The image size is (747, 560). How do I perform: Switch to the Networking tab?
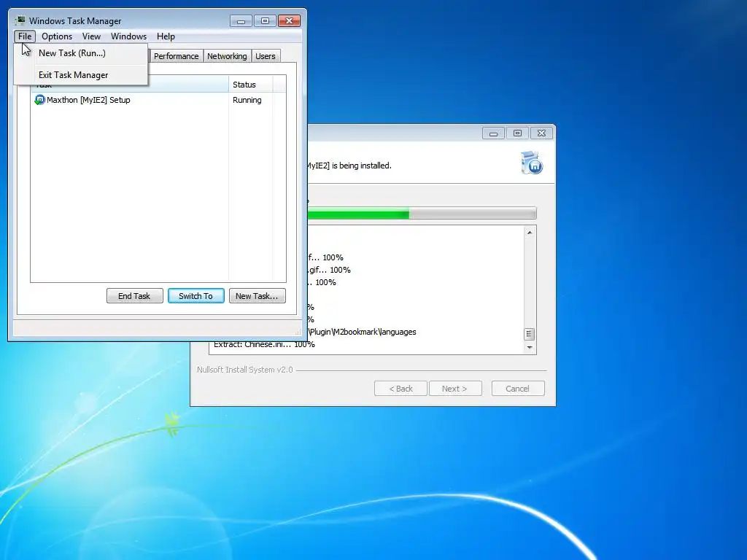coord(227,56)
